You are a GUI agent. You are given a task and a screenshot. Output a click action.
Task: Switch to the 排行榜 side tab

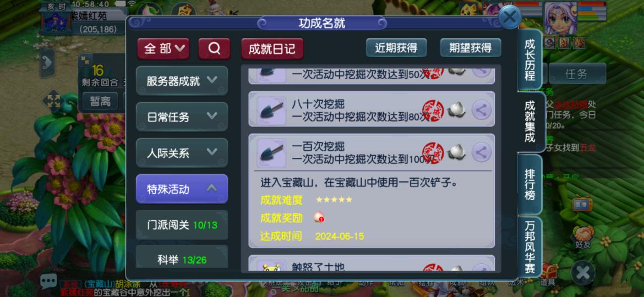530,185
